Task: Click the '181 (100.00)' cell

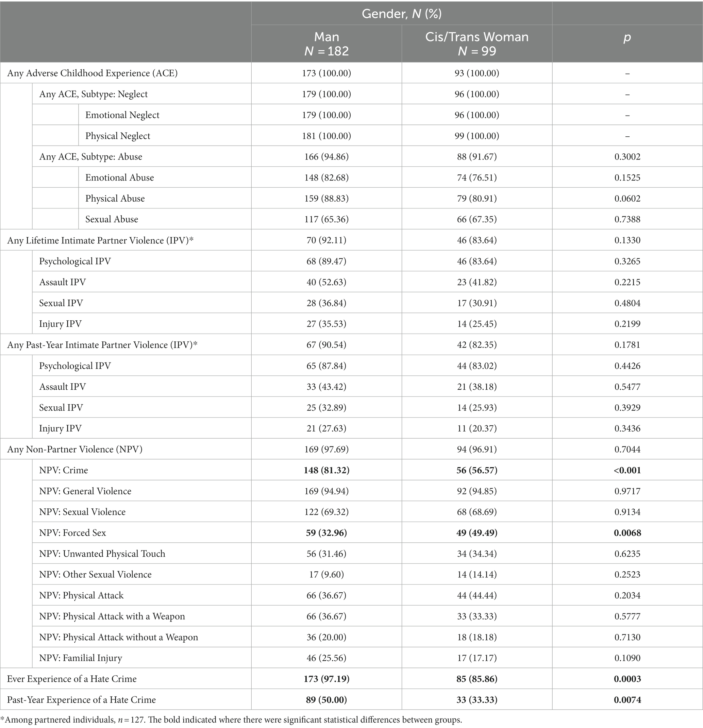Action: pyautogui.click(x=327, y=136)
